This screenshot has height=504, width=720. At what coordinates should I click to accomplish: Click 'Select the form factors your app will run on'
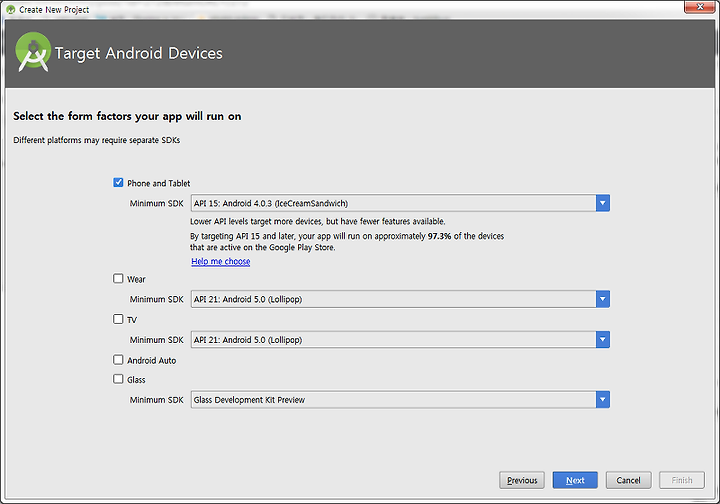[x=127, y=116]
